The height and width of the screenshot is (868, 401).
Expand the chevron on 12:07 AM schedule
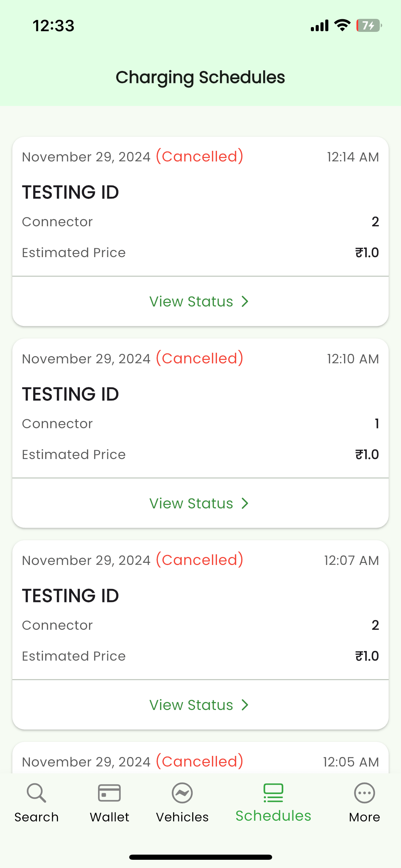pos(245,705)
